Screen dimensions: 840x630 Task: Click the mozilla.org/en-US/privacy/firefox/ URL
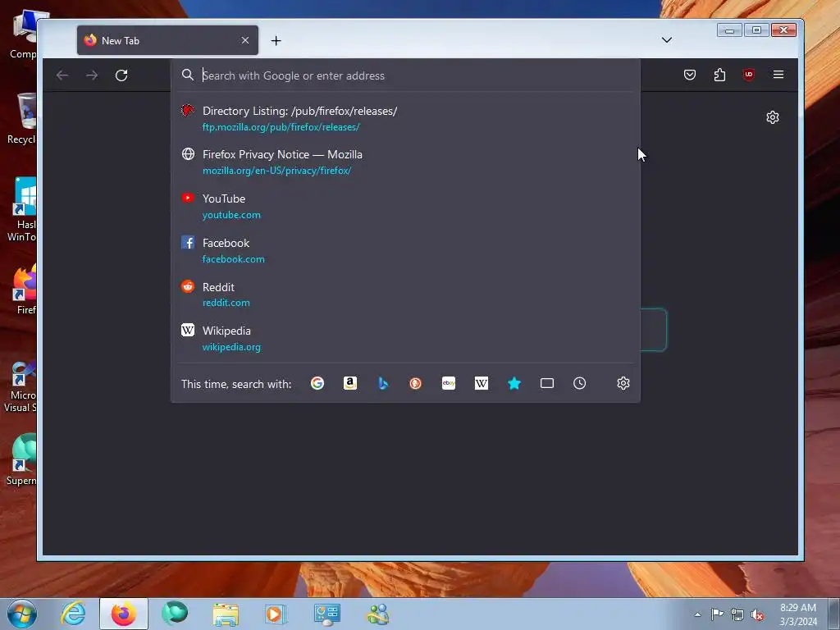[276, 171]
